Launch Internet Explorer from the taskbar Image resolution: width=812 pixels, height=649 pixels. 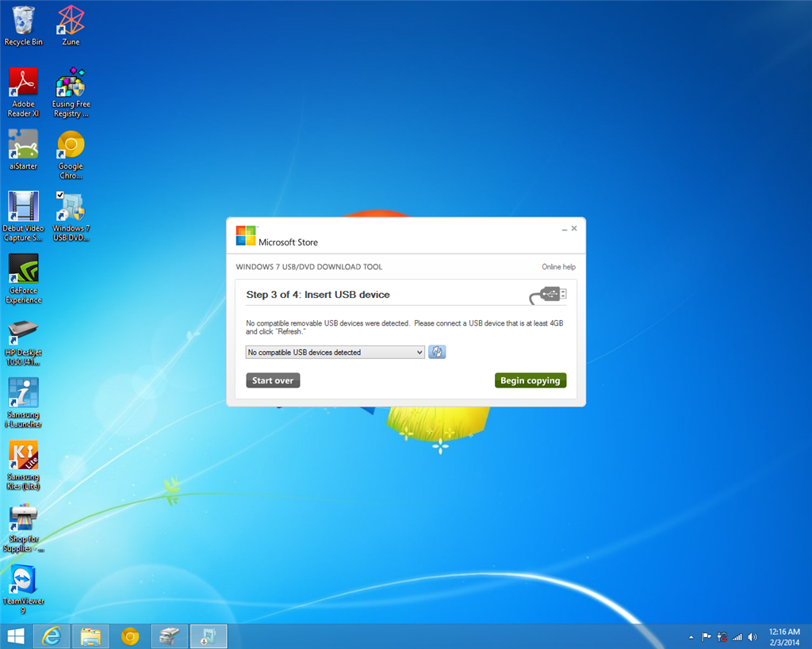pyautogui.click(x=51, y=636)
